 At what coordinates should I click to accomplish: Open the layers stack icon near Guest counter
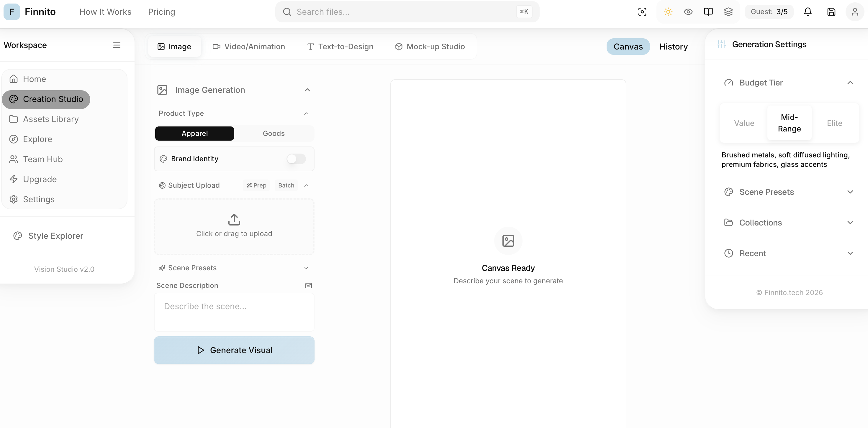729,11
